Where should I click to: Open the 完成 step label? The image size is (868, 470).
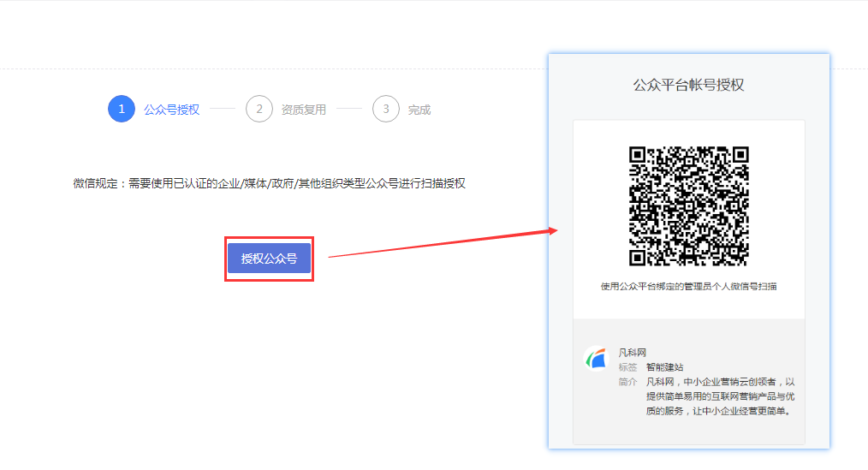pyautogui.click(x=419, y=110)
